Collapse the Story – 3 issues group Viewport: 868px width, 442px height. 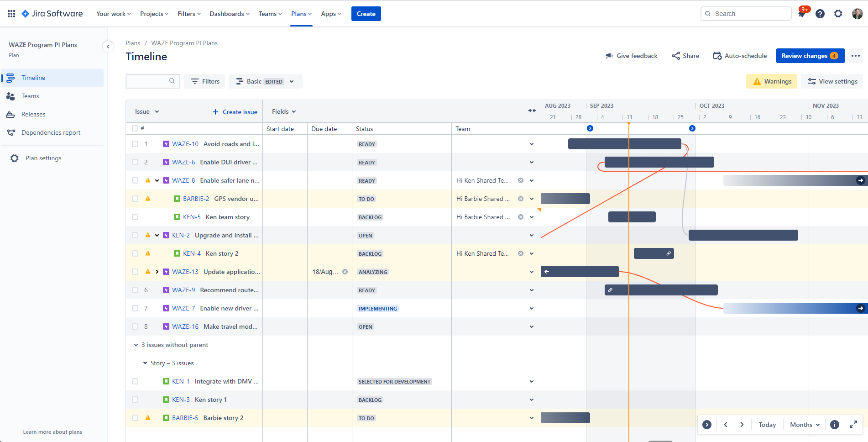145,363
